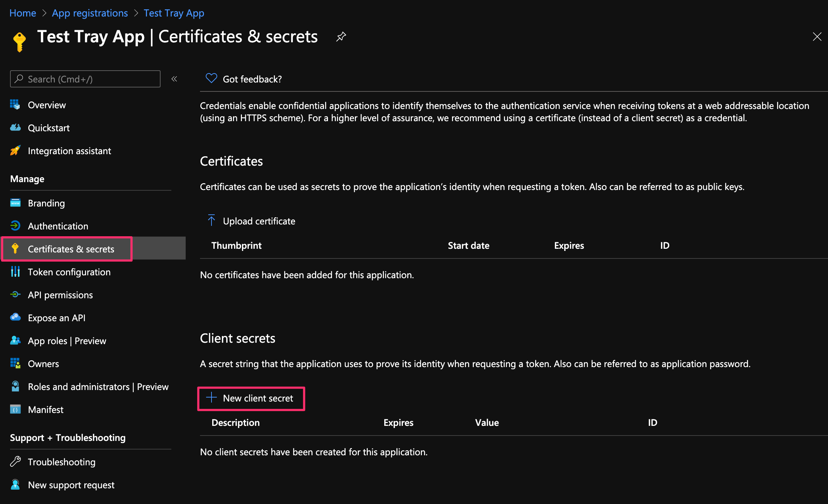Create a New client secret
The image size is (828, 504).
[x=251, y=398]
